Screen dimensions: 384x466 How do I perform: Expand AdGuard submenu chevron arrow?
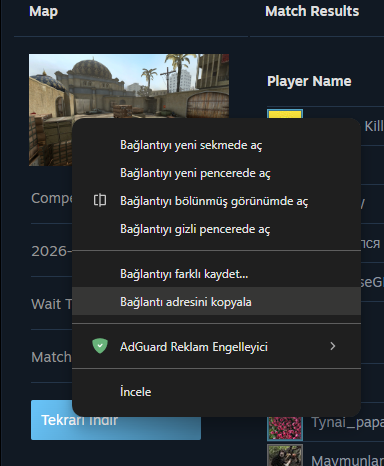click(x=332, y=346)
